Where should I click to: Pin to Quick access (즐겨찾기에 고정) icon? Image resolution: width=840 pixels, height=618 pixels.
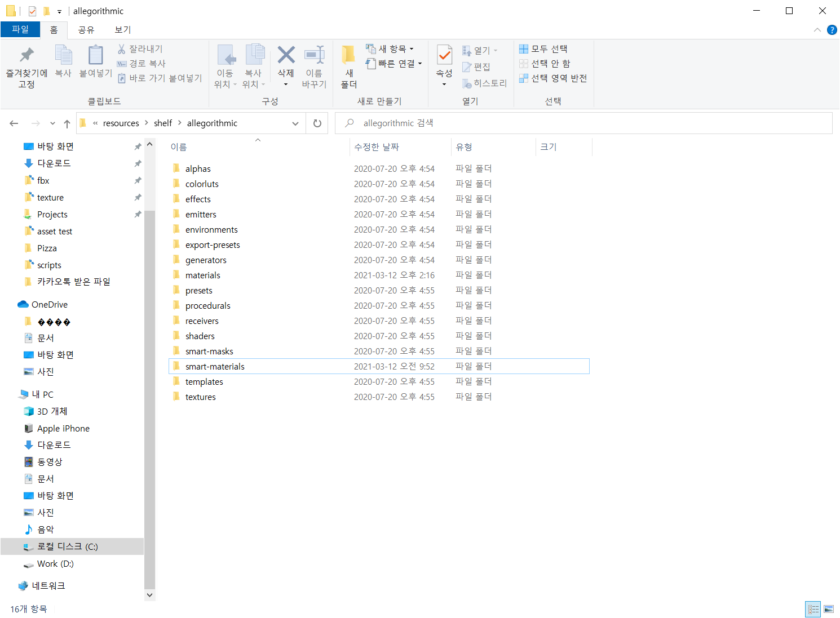[26, 55]
